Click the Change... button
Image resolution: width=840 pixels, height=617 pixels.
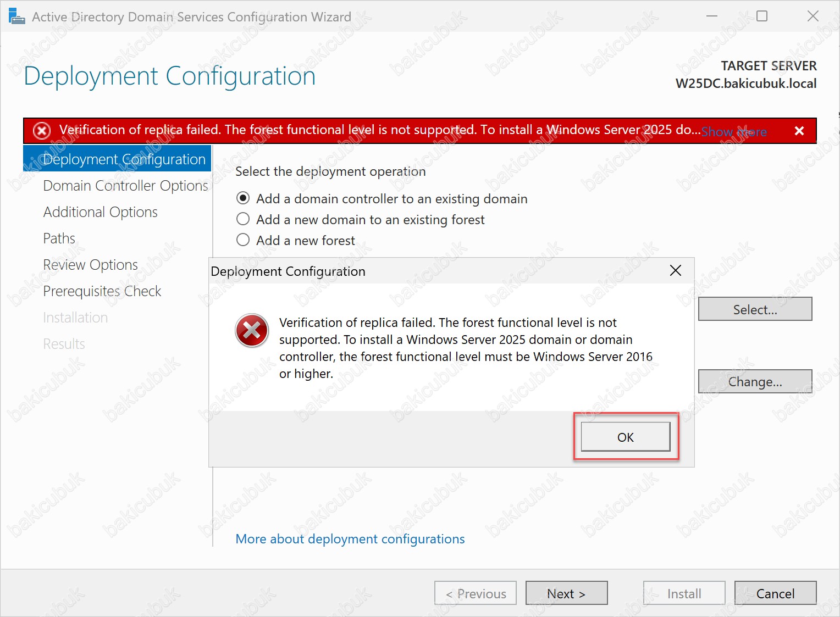point(755,381)
